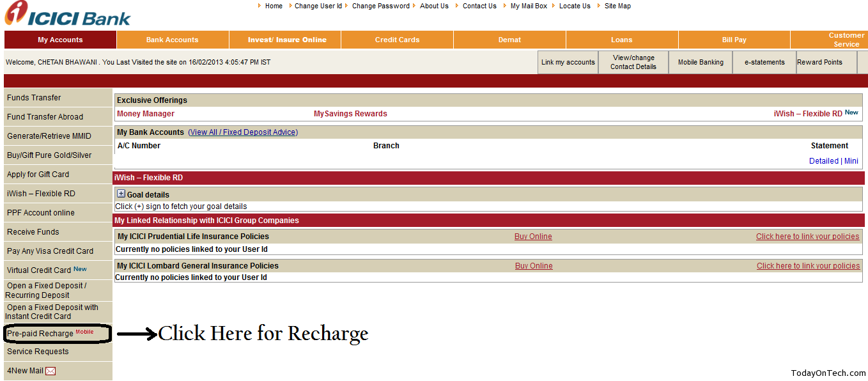Open the Invest/ Insure Online tab
This screenshot has height=381, width=868.
285,40
